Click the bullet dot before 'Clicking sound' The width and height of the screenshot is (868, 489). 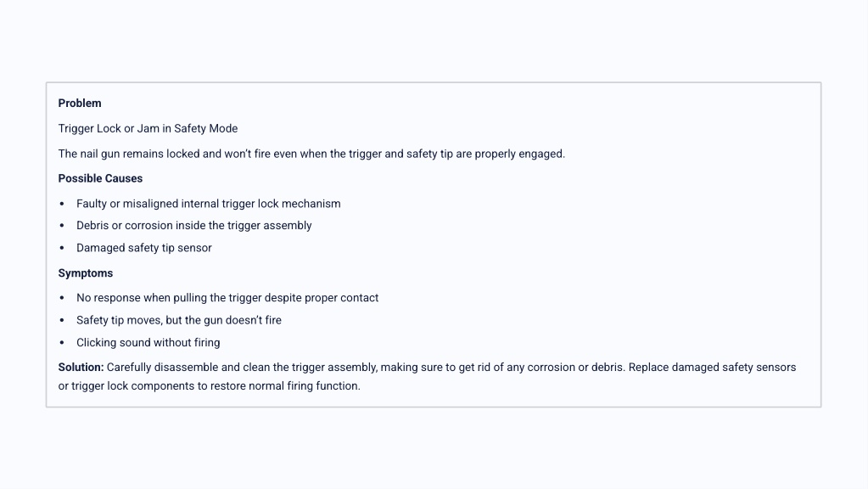62,343
